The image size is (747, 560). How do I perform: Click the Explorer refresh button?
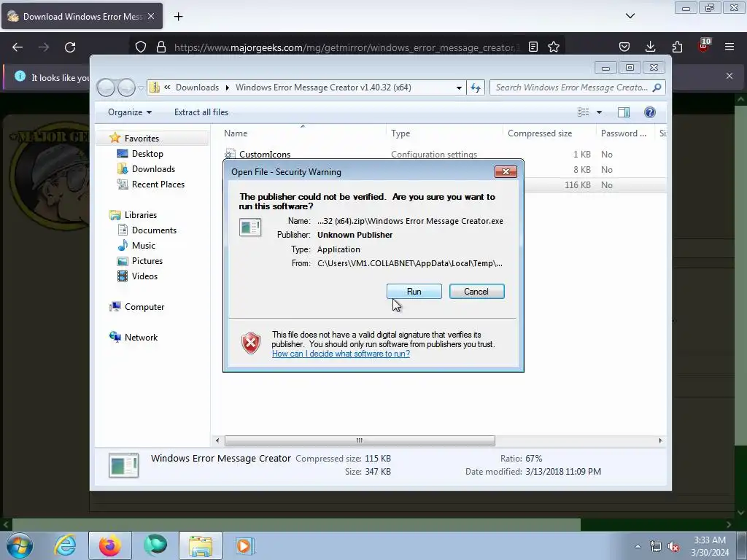pyautogui.click(x=476, y=87)
